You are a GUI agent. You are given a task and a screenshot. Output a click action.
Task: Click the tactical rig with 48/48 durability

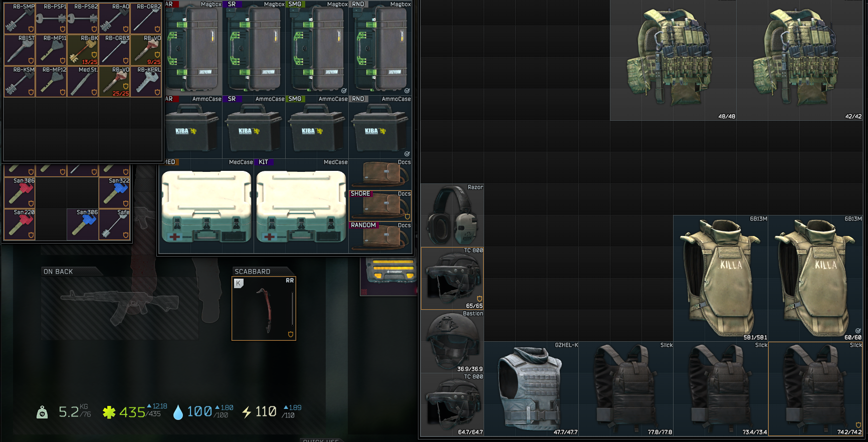673,60
